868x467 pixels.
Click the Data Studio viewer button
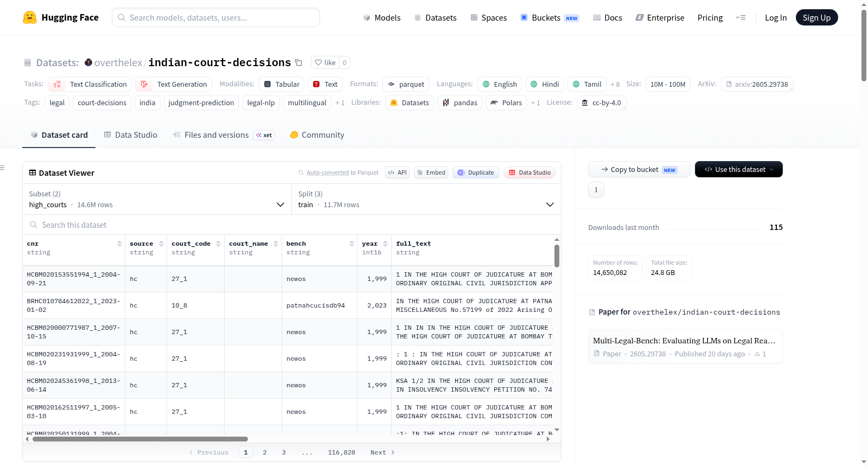(x=529, y=172)
